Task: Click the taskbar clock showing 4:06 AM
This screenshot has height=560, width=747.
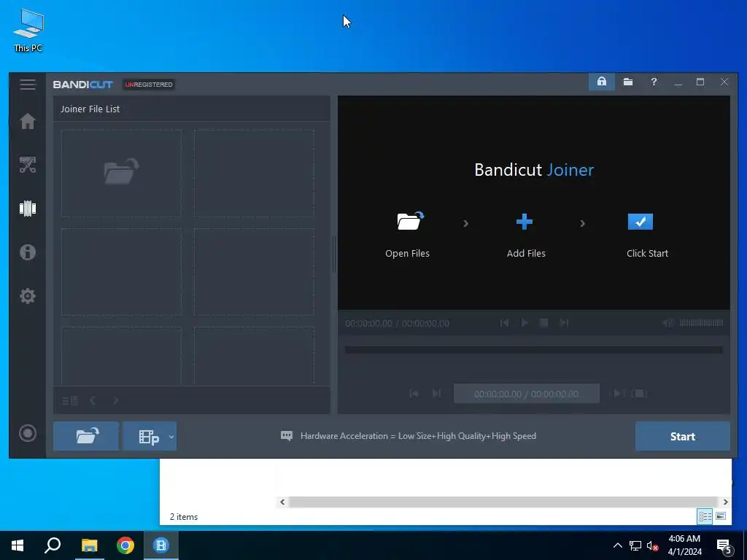Action: pos(684,545)
